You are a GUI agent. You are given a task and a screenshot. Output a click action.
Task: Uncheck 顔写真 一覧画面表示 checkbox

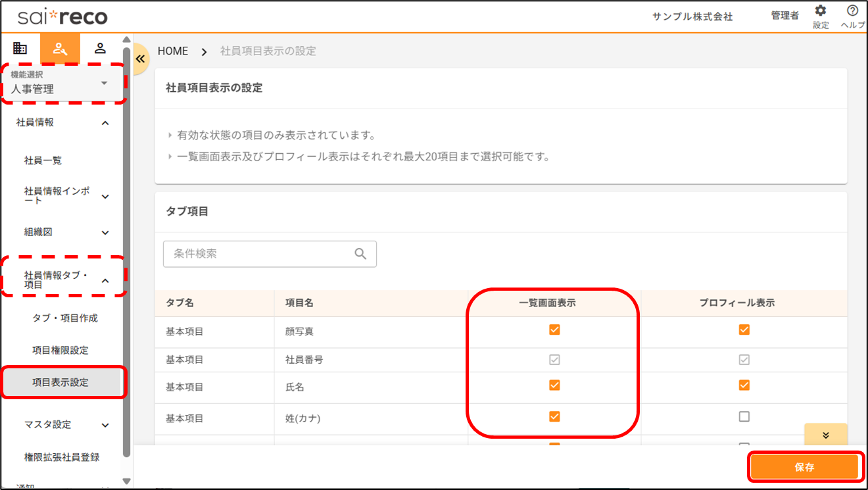pos(554,330)
